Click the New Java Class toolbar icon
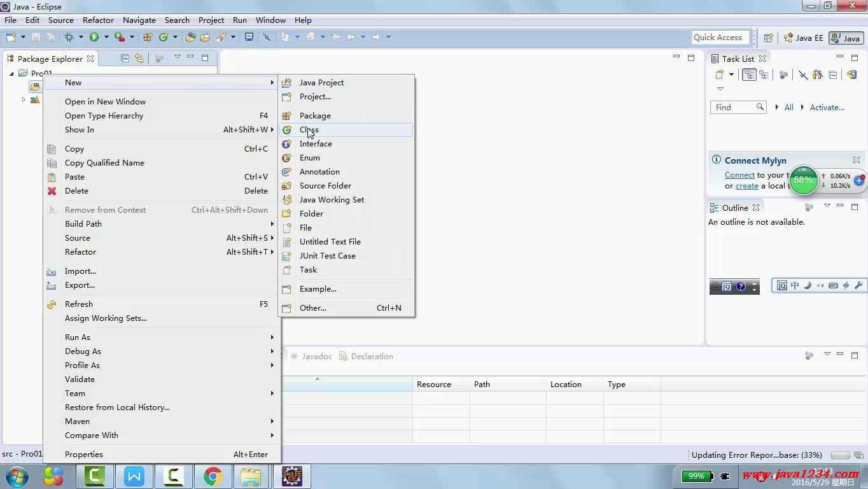 164,37
